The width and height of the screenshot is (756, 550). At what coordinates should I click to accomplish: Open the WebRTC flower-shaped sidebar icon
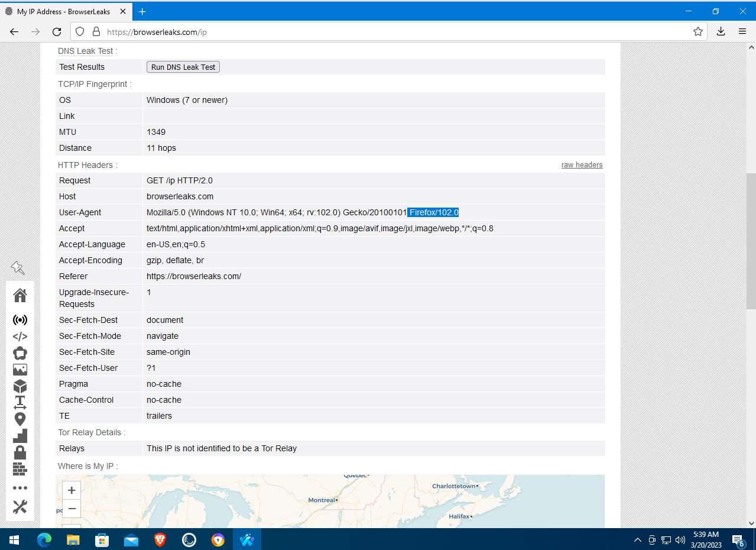20,353
